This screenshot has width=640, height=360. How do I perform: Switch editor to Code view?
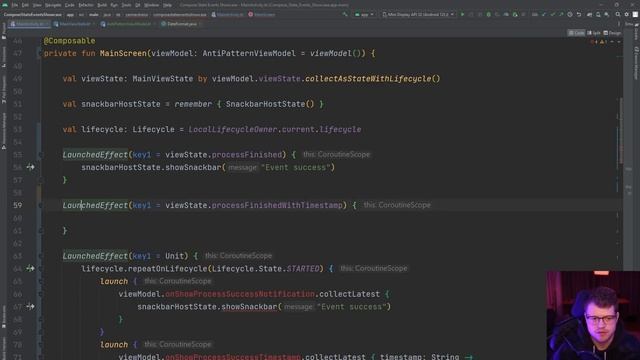576,33
